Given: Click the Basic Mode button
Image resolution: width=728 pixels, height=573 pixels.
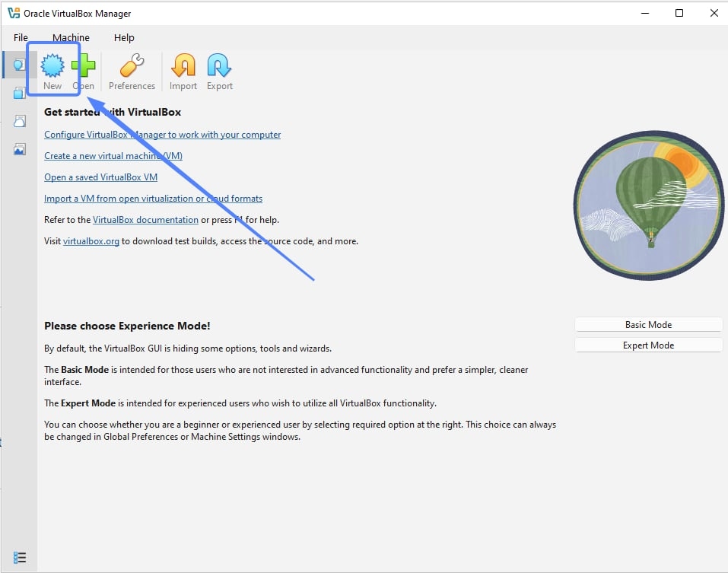Looking at the screenshot, I should (x=649, y=325).
